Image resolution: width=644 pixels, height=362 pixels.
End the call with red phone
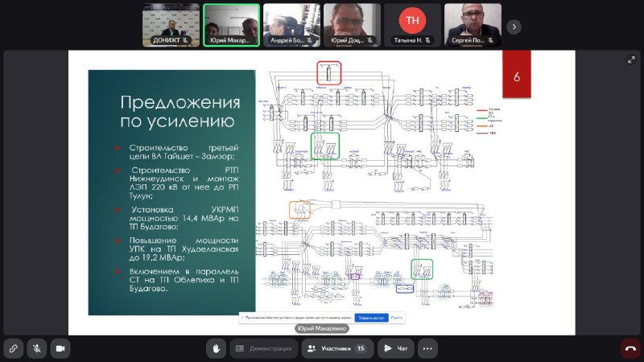coord(630,348)
